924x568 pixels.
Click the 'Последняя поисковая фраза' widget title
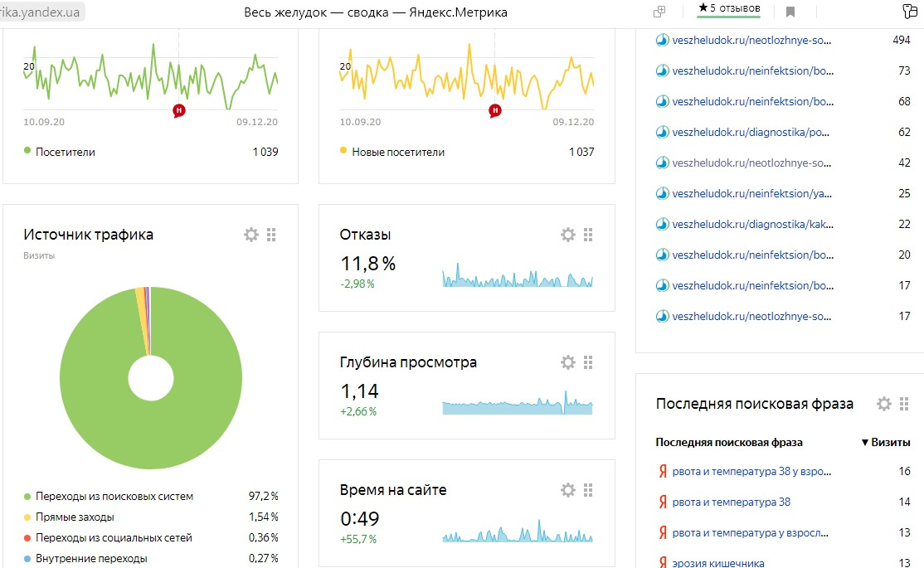coord(754,404)
